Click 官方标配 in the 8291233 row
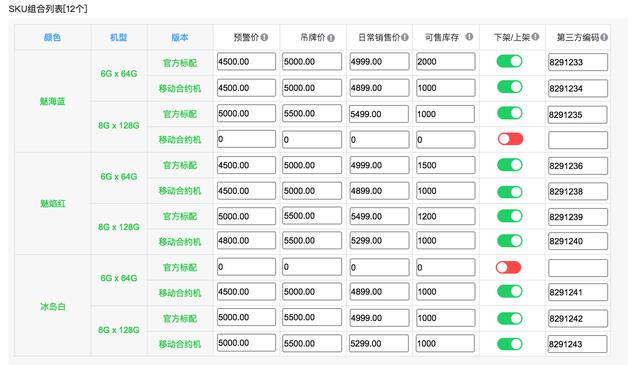 click(x=180, y=63)
